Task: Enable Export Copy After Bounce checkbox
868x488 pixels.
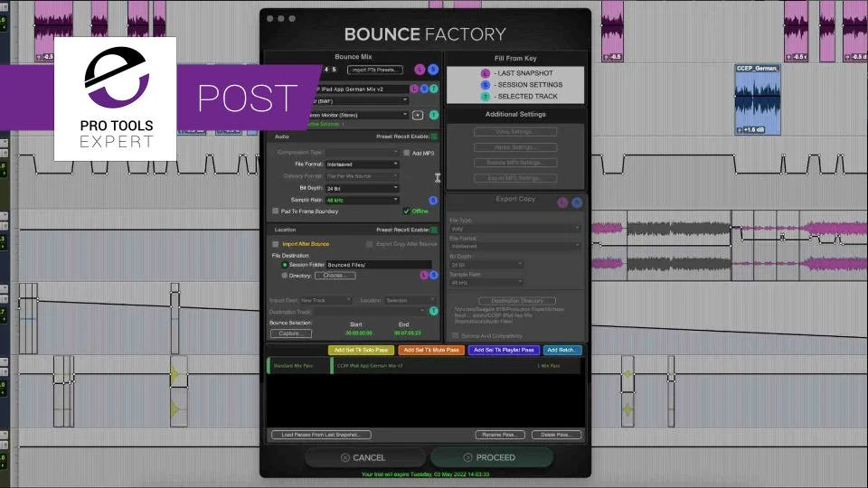Action: (369, 244)
